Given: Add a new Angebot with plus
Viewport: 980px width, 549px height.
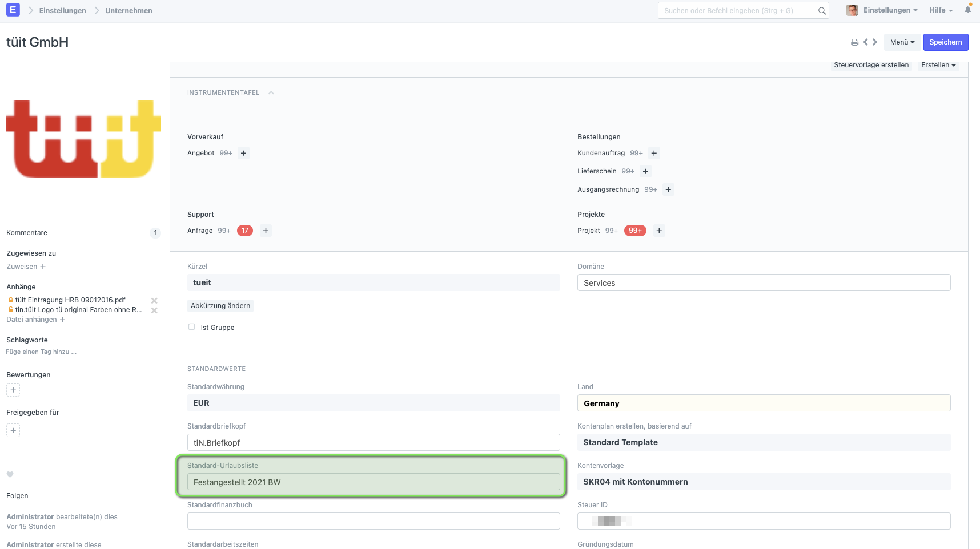Looking at the screenshot, I should 244,153.
